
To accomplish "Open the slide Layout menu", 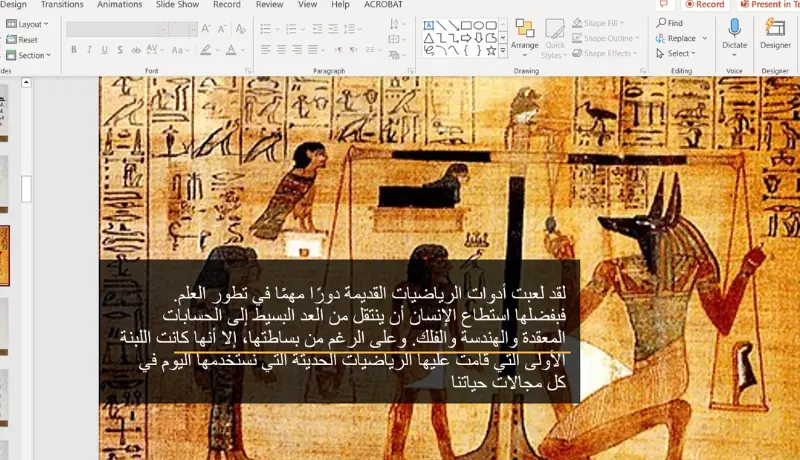I will coord(28,24).
